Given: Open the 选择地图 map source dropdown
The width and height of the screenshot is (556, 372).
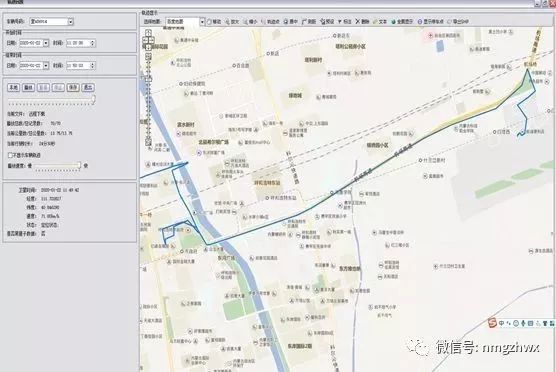Looking at the screenshot, I should (x=202, y=22).
